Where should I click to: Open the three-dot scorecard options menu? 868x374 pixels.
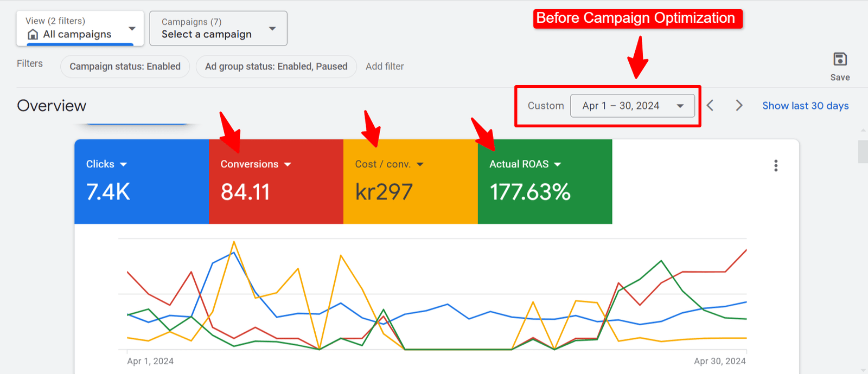[x=776, y=165]
